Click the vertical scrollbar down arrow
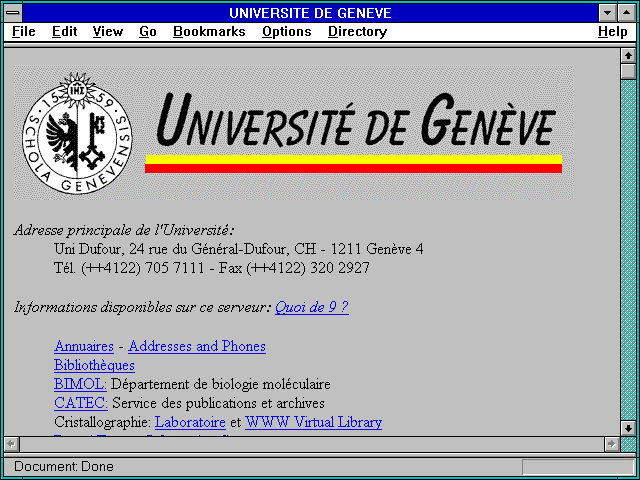The image size is (640, 480). click(x=628, y=428)
